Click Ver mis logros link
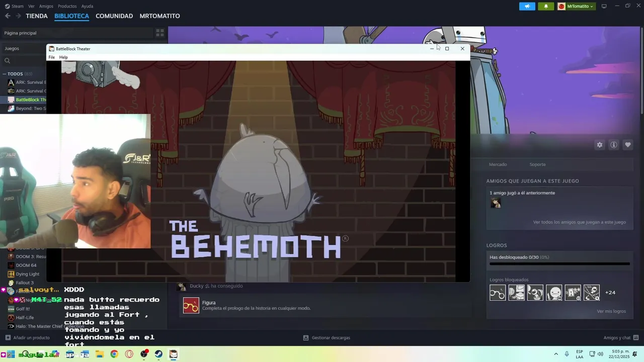 611,311
